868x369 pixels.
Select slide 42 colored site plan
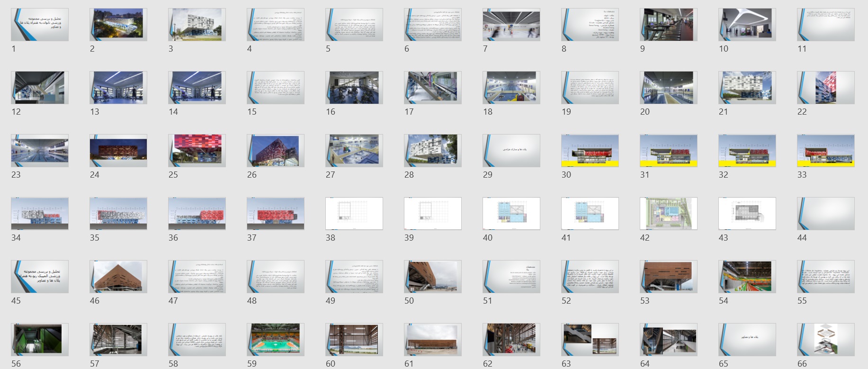point(669,214)
